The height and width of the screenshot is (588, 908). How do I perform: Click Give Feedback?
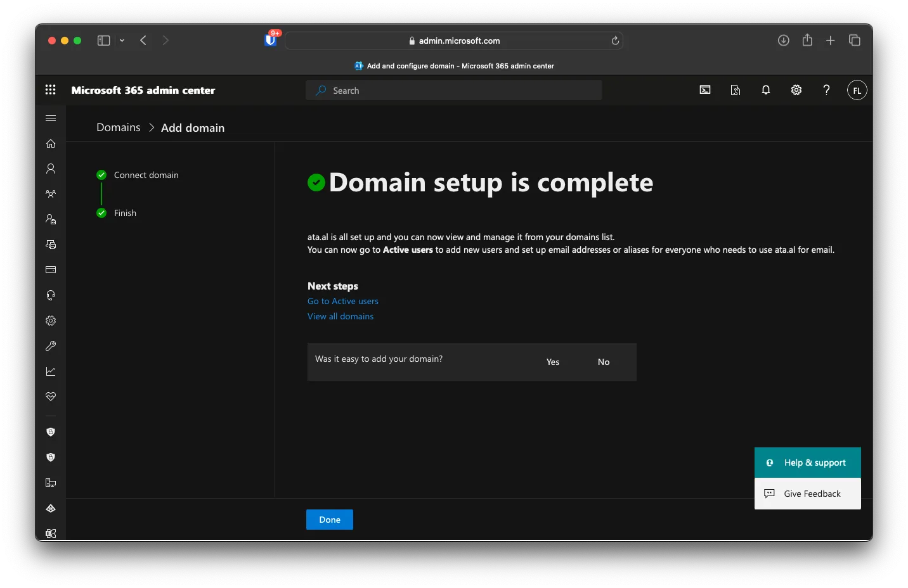(x=808, y=494)
